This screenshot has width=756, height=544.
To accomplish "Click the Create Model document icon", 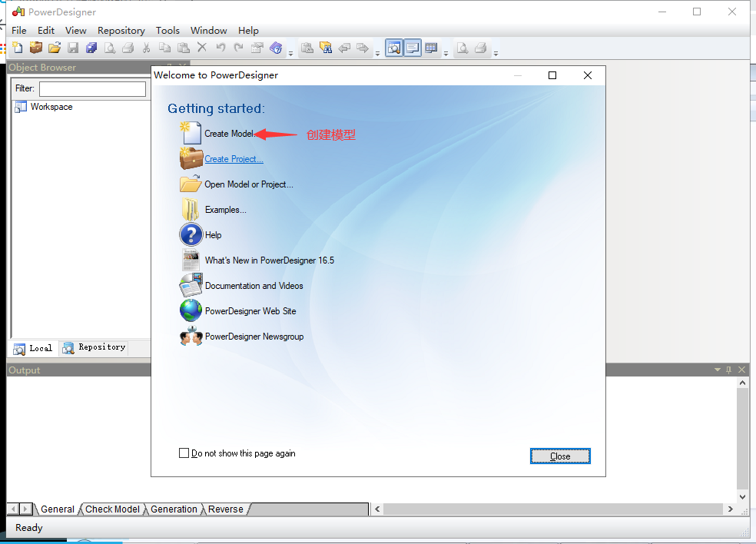I will tap(191, 133).
